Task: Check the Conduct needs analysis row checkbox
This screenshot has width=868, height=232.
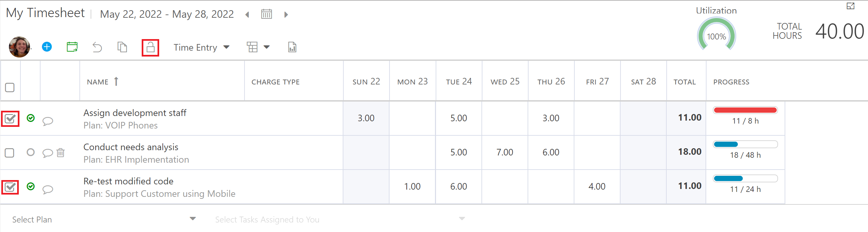Action: click(x=10, y=152)
